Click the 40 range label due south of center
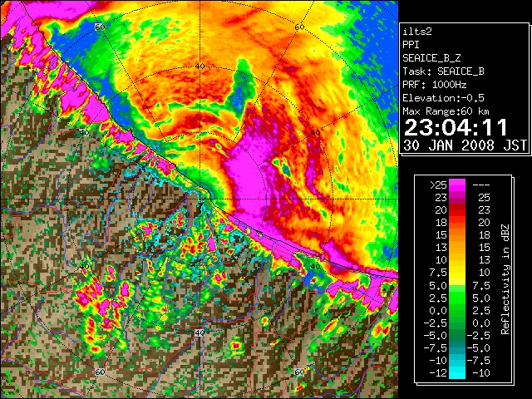This screenshot has height=399, width=532. coord(199,332)
